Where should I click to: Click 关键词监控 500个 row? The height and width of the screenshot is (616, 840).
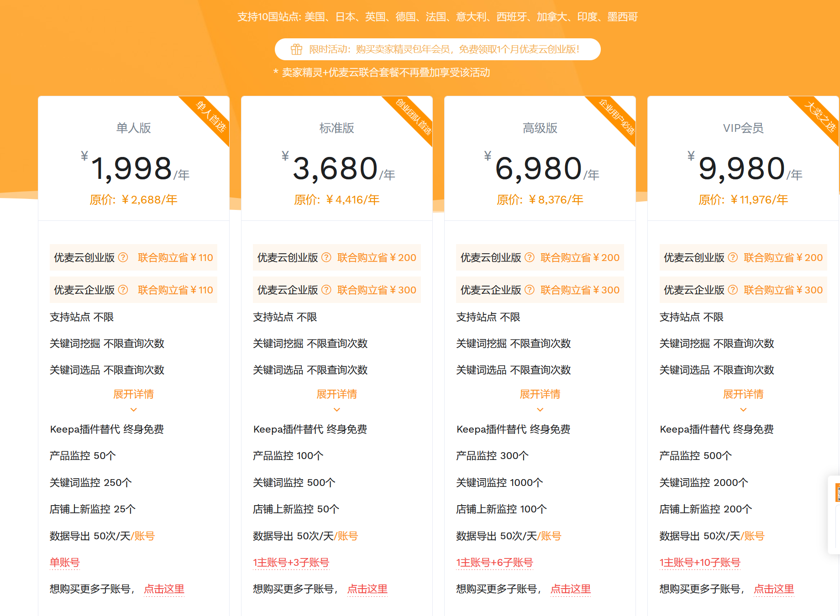(x=294, y=482)
